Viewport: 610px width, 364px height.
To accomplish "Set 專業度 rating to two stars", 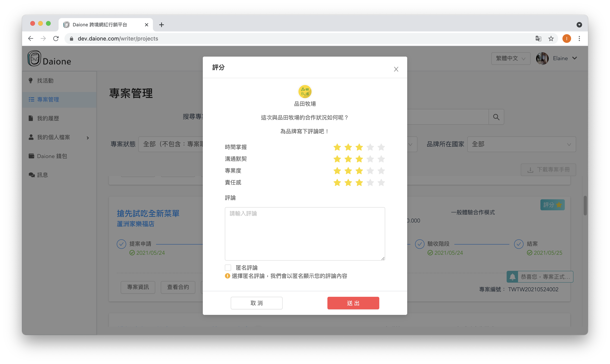I will coord(348,171).
